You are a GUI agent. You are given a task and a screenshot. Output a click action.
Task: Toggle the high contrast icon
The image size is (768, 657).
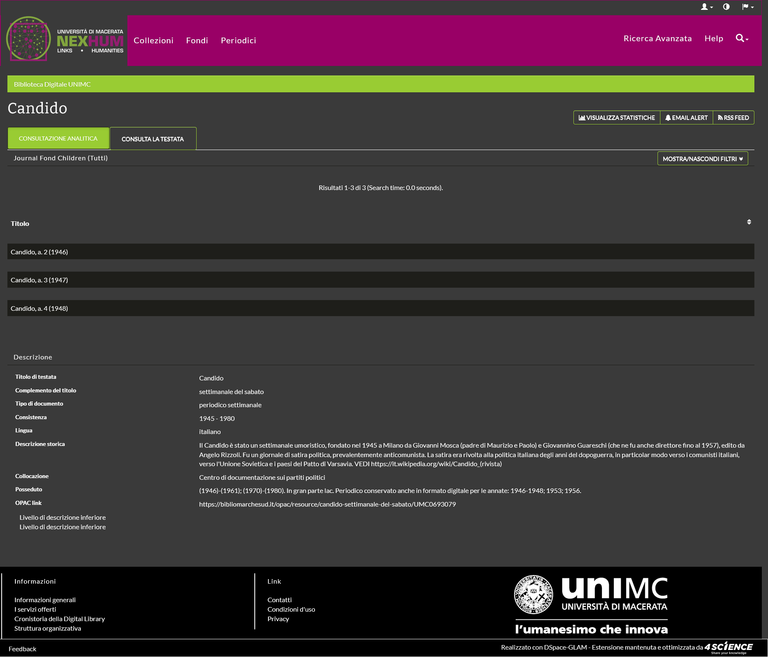pyautogui.click(x=726, y=7)
